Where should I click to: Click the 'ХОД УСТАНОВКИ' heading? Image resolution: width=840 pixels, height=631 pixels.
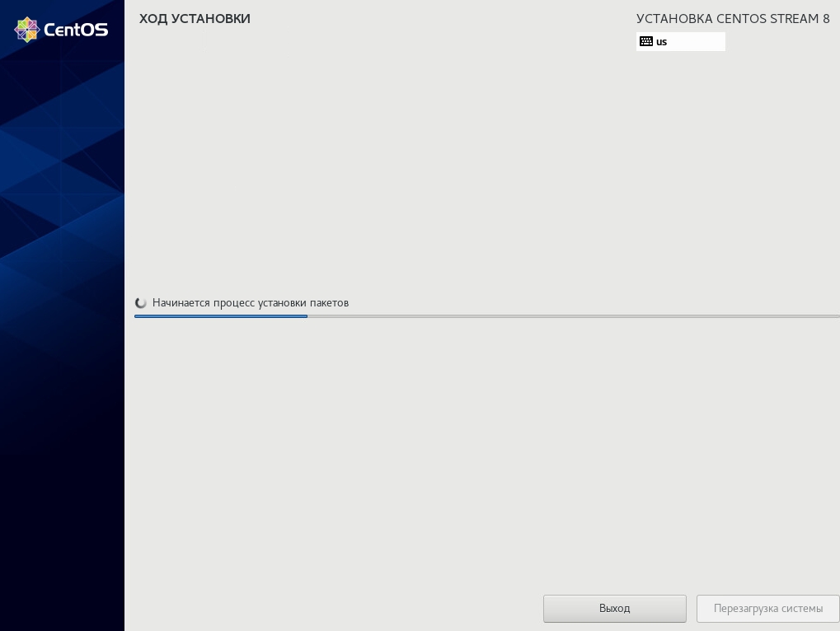(195, 19)
